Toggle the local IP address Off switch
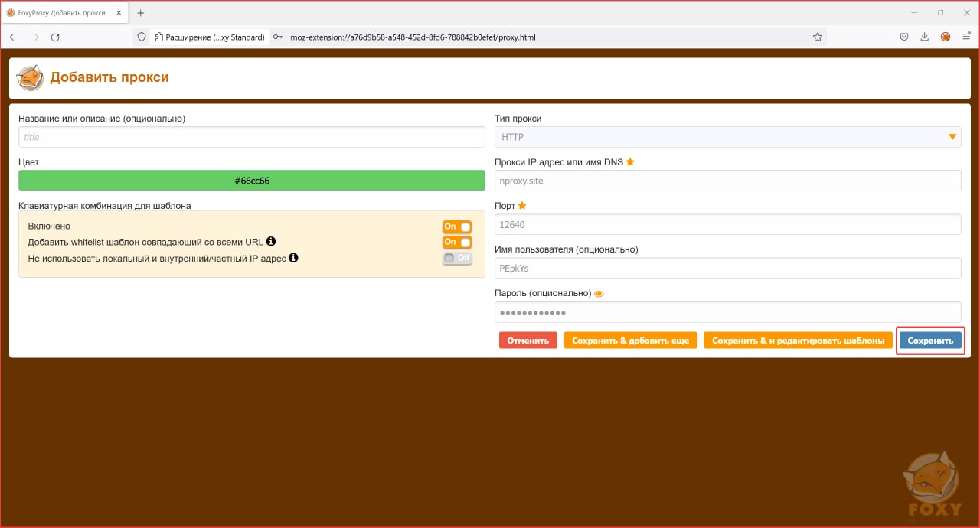Image resolution: width=980 pixels, height=528 pixels. [x=457, y=258]
